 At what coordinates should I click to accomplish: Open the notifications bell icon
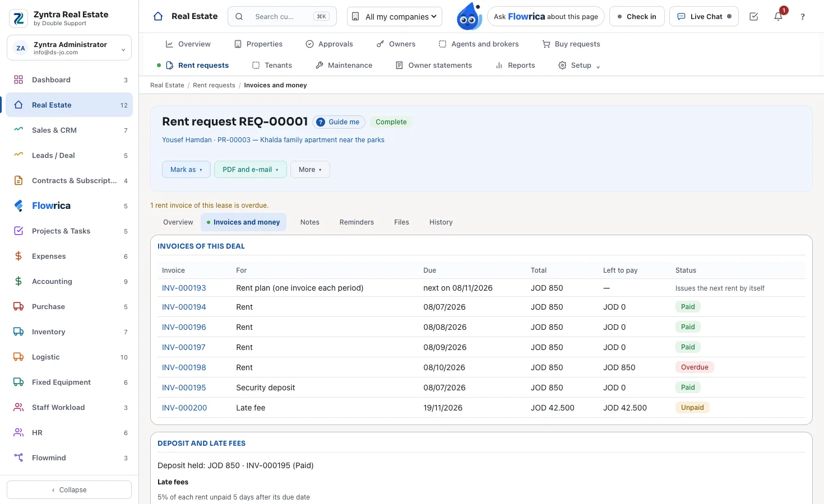[x=778, y=16]
